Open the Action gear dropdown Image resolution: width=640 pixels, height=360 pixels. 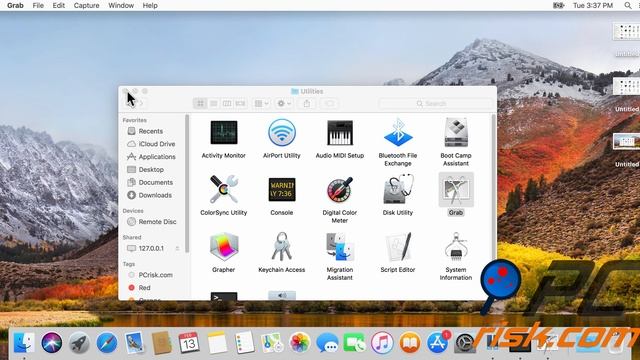tap(284, 104)
